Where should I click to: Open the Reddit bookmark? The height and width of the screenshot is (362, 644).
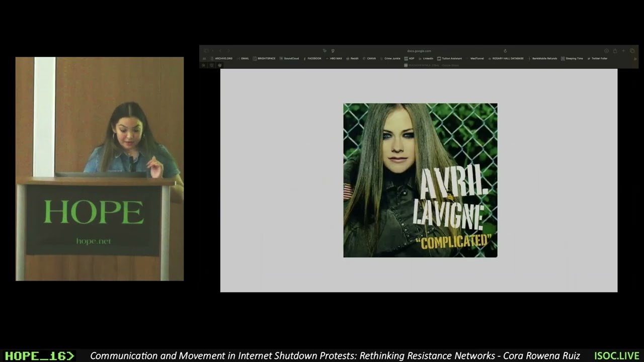click(x=352, y=58)
